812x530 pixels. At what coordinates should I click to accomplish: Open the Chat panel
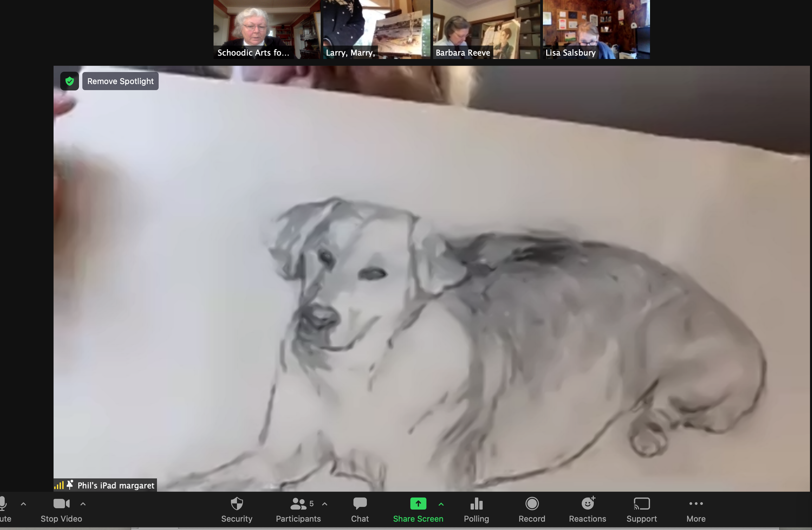tap(359, 510)
